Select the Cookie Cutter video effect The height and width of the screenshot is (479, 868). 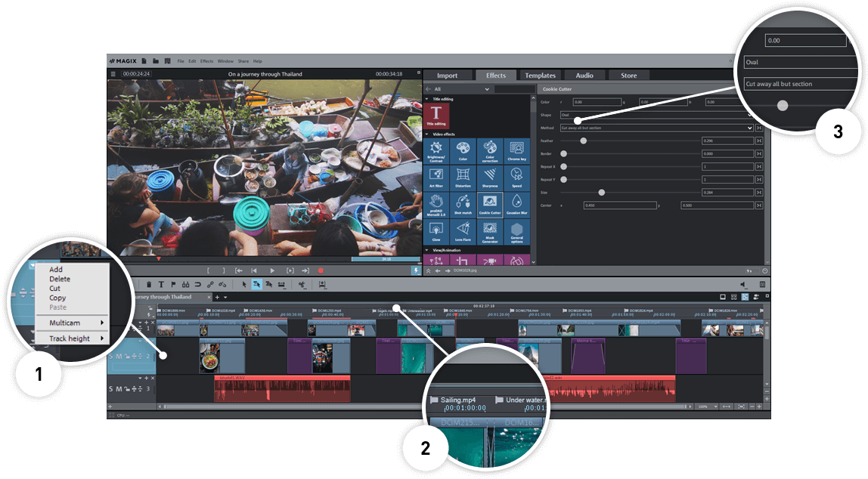(491, 205)
